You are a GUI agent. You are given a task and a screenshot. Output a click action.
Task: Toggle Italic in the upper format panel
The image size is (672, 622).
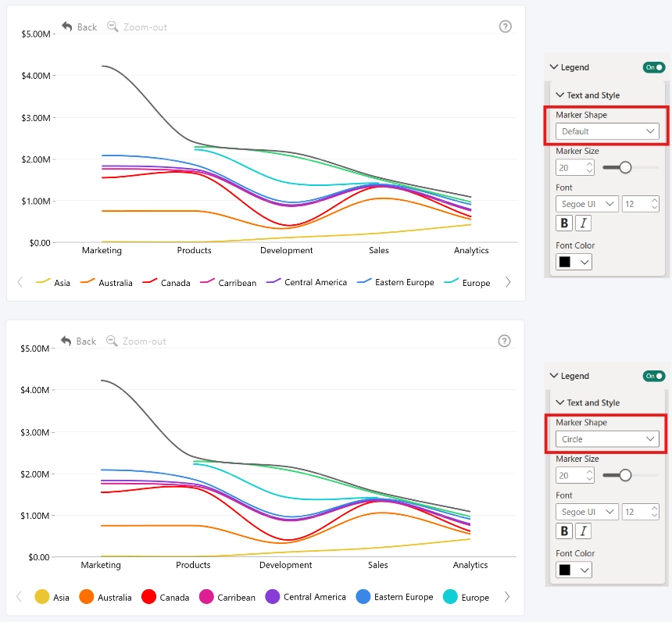pyautogui.click(x=583, y=223)
